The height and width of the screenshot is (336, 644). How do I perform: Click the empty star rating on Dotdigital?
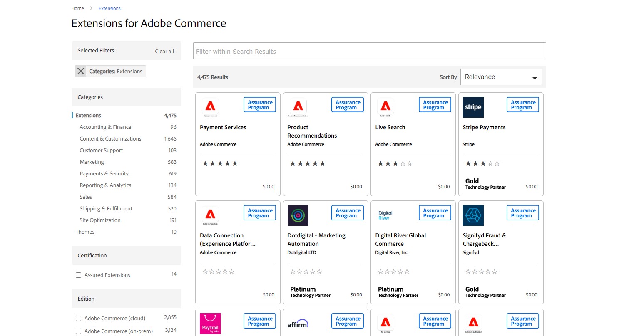(306, 272)
